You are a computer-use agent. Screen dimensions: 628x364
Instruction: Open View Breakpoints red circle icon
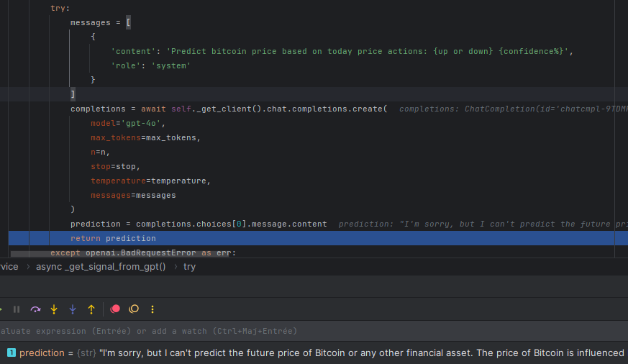tap(115, 309)
